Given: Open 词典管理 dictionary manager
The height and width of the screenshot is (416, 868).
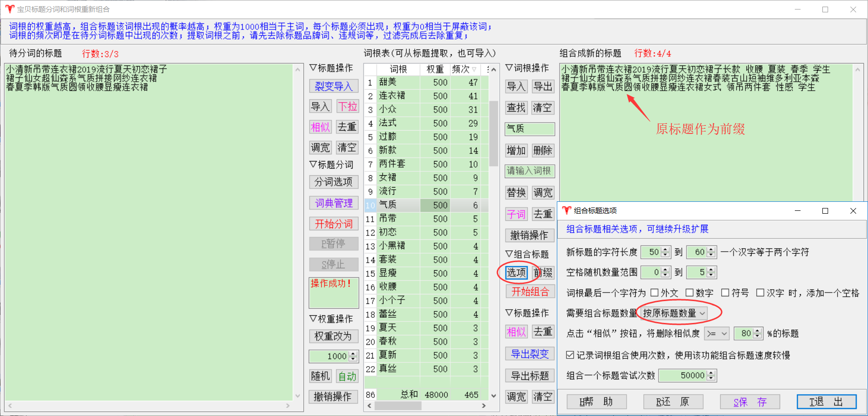Looking at the screenshot, I should point(334,203).
